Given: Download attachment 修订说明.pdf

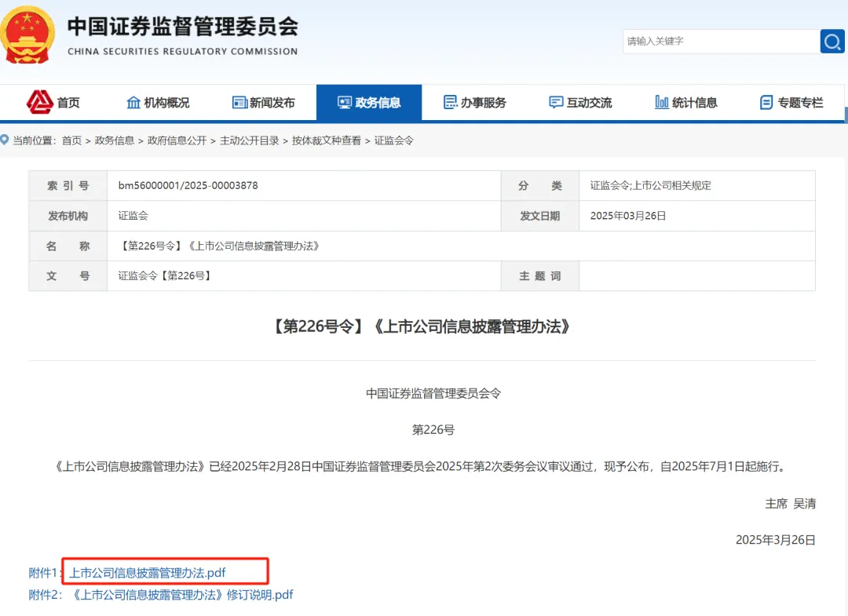Looking at the screenshot, I should [x=182, y=594].
